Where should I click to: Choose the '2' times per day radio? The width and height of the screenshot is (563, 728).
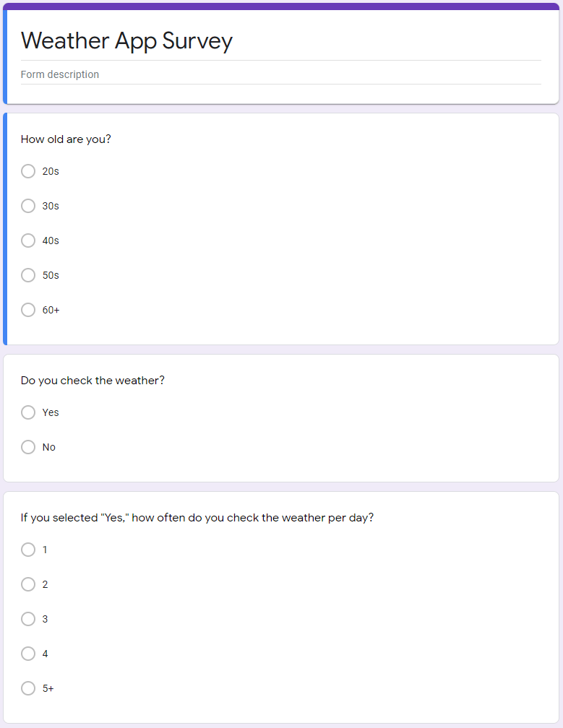click(x=28, y=584)
